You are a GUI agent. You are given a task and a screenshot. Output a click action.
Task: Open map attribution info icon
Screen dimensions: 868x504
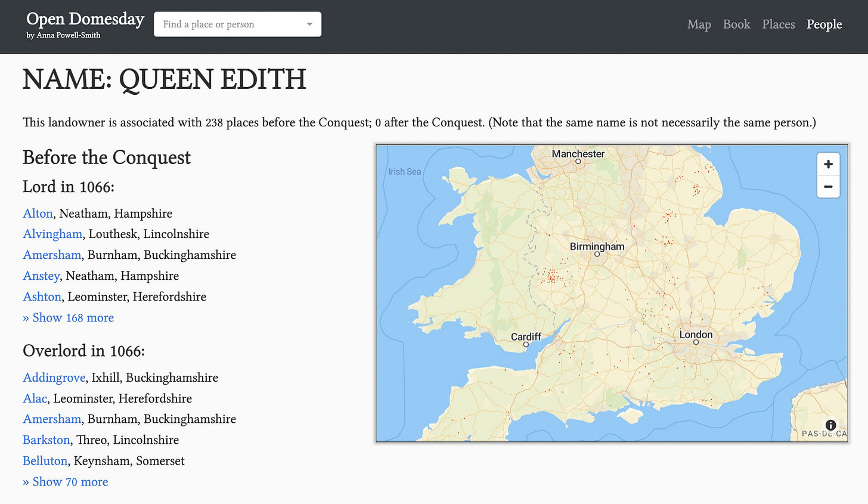tap(830, 425)
